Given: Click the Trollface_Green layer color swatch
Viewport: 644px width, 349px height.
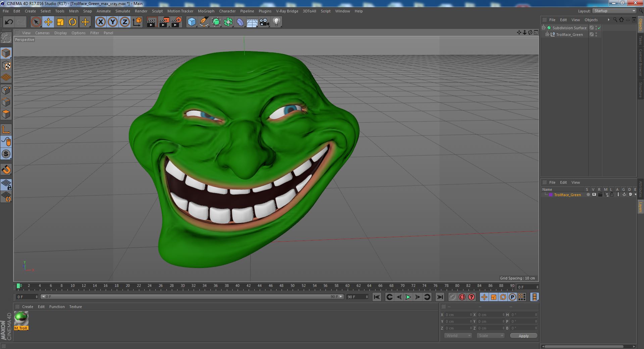Looking at the screenshot, I should point(551,195).
